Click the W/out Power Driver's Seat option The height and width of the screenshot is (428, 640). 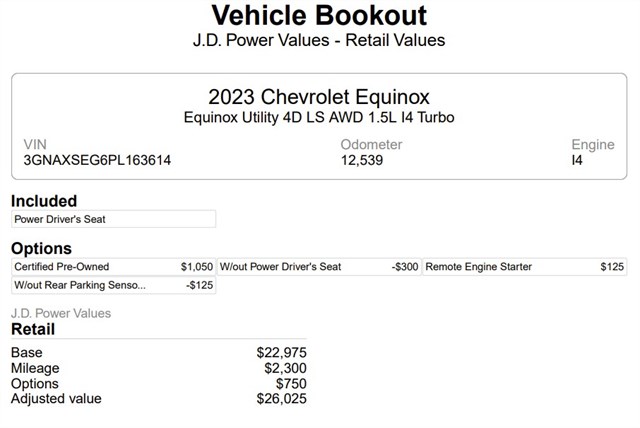click(x=319, y=267)
